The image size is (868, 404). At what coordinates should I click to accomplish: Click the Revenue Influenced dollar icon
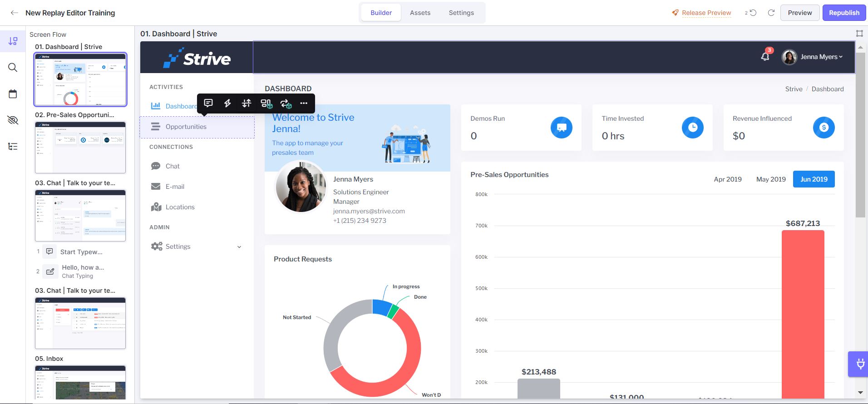824,128
